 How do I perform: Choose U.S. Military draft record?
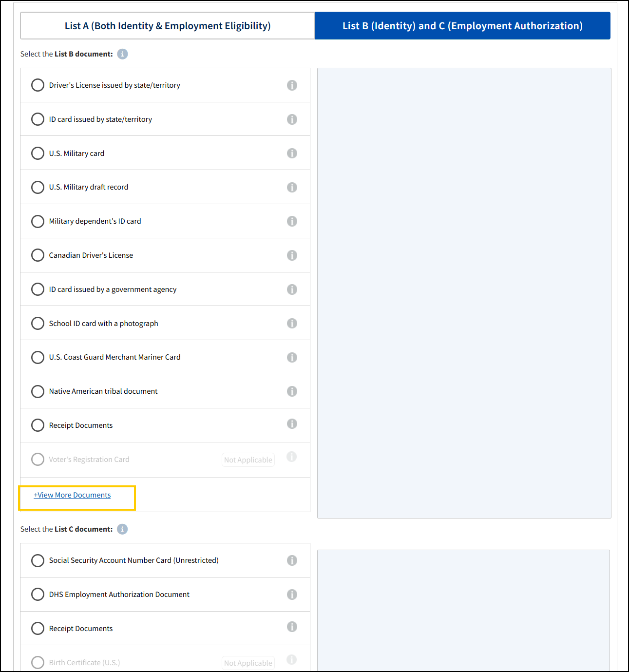coord(38,187)
